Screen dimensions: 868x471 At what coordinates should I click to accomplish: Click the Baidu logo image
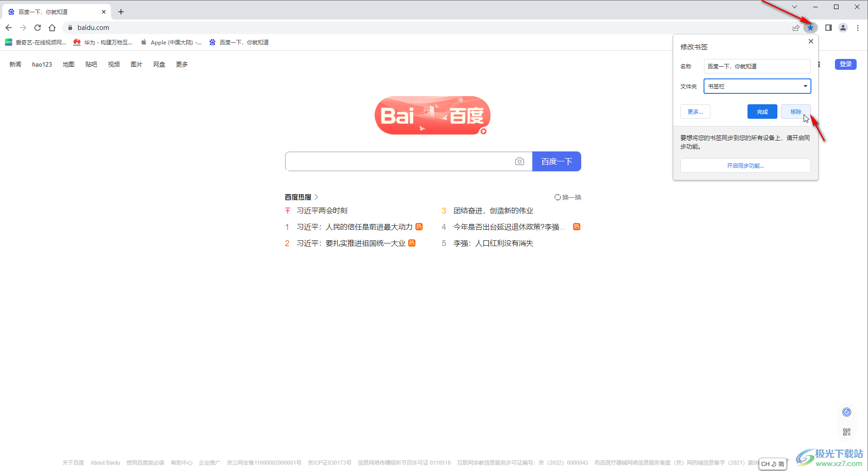pos(433,115)
